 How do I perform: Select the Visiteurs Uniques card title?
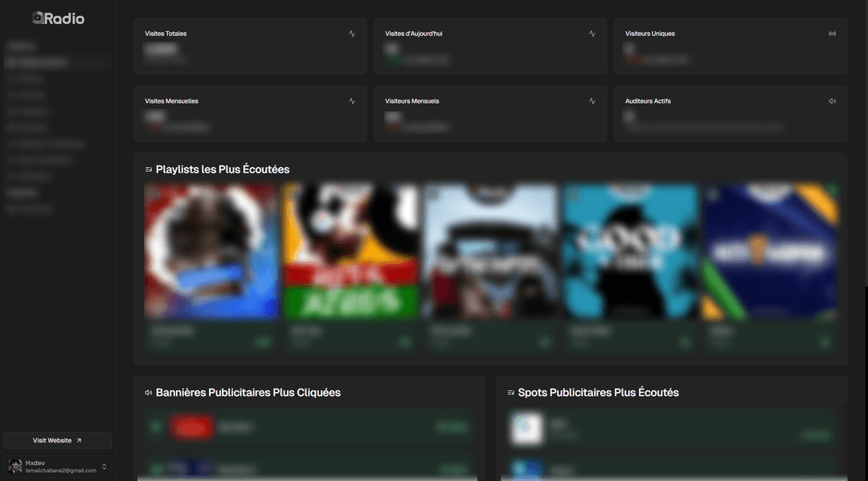click(650, 34)
